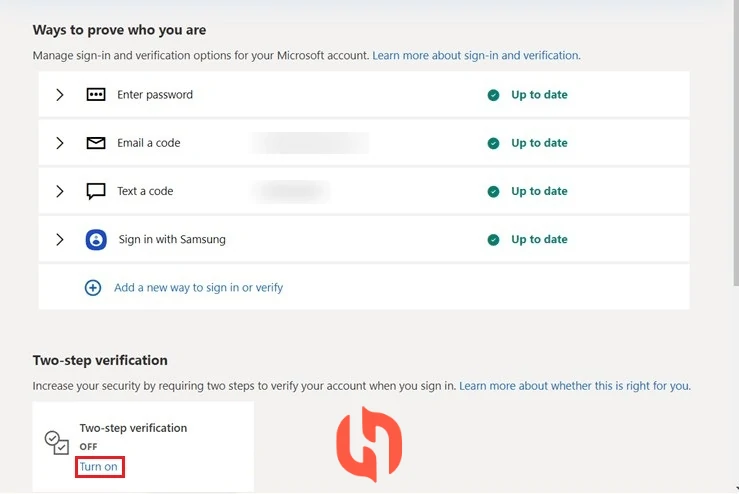
Task: Click the email envelope icon
Action: tap(96, 143)
